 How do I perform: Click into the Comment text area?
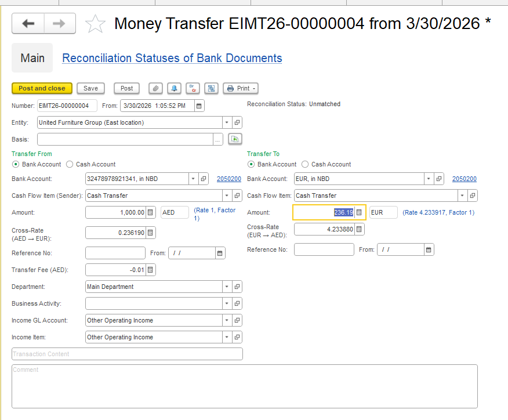click(244, 386)
